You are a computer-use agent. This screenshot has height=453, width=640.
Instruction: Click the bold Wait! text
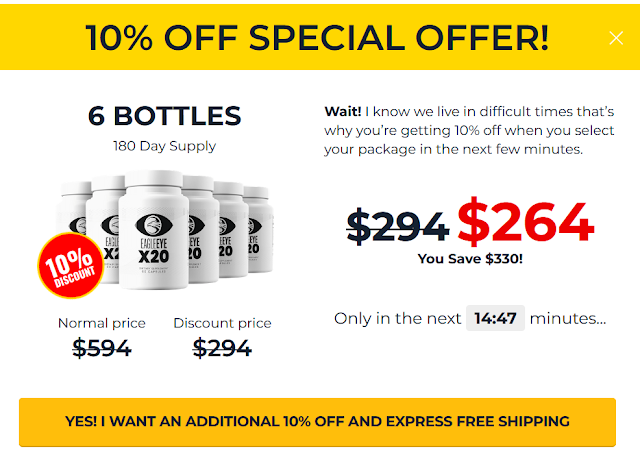tap(343, 111)
